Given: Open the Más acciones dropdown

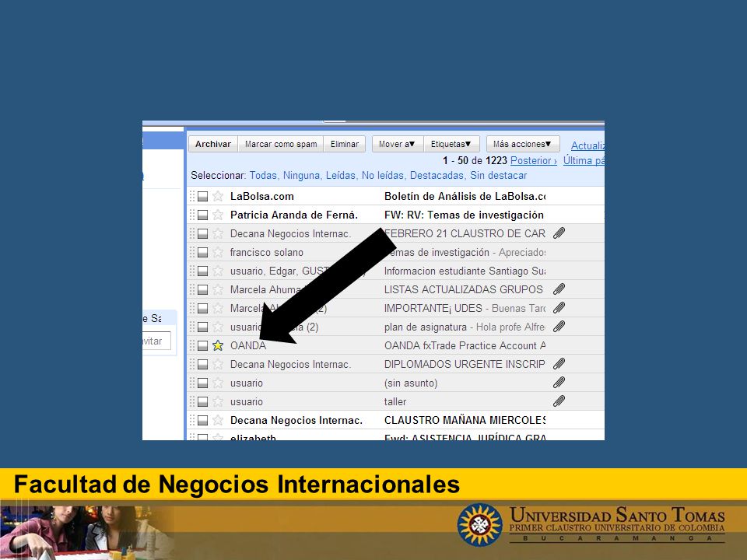Looking at the screenshot, I should [x=523, y=144].
